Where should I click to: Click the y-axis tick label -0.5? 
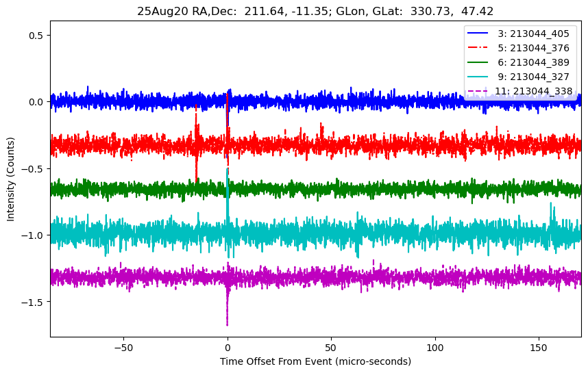[32, 168]
